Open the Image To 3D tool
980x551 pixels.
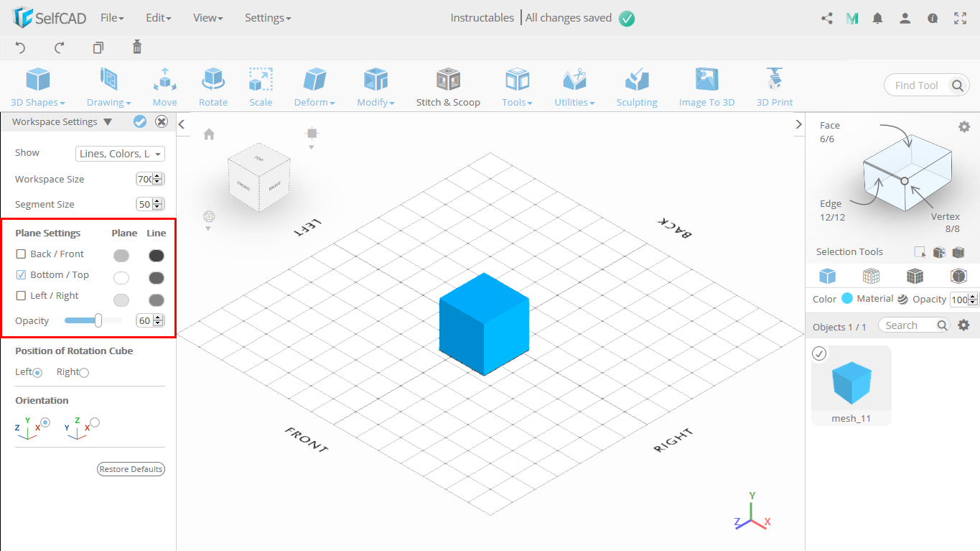pyautogui.click(x=707, y=87)
